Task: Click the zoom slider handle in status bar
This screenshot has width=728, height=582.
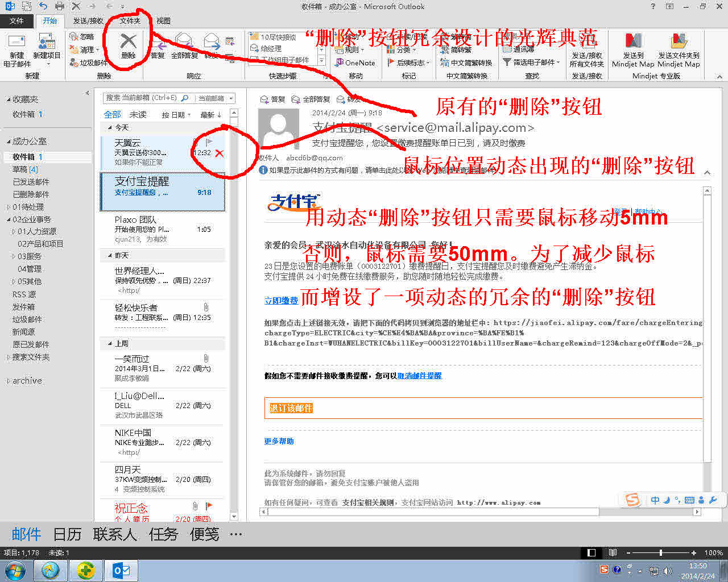Action: tap(660, 552)
